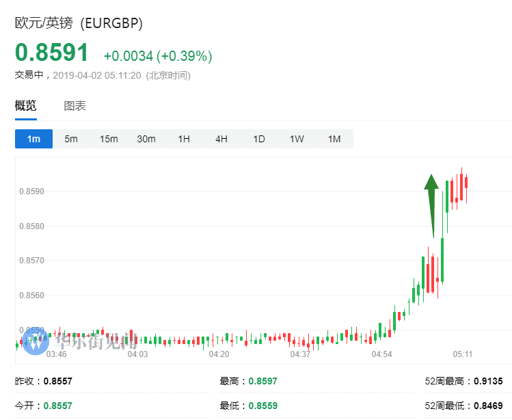Click the green upward arrow annotation

(431, 205)
